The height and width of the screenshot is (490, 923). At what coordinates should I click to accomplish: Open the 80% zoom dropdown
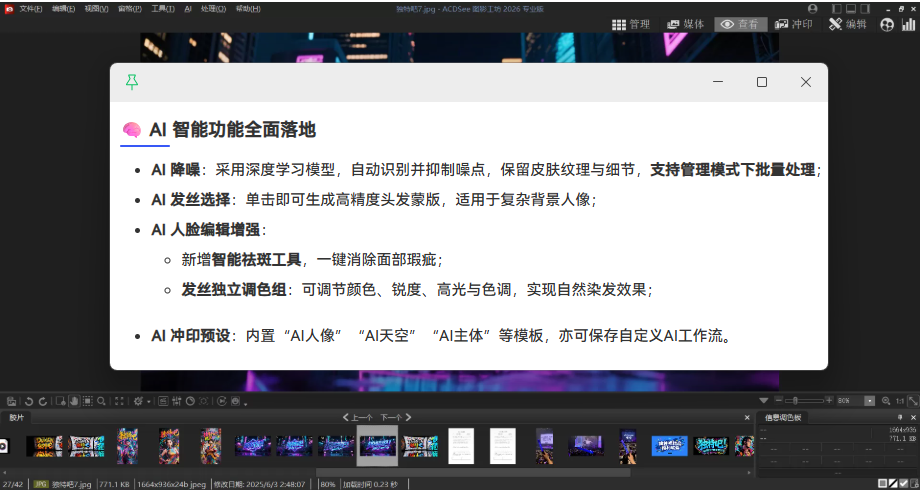coord(869,400)
